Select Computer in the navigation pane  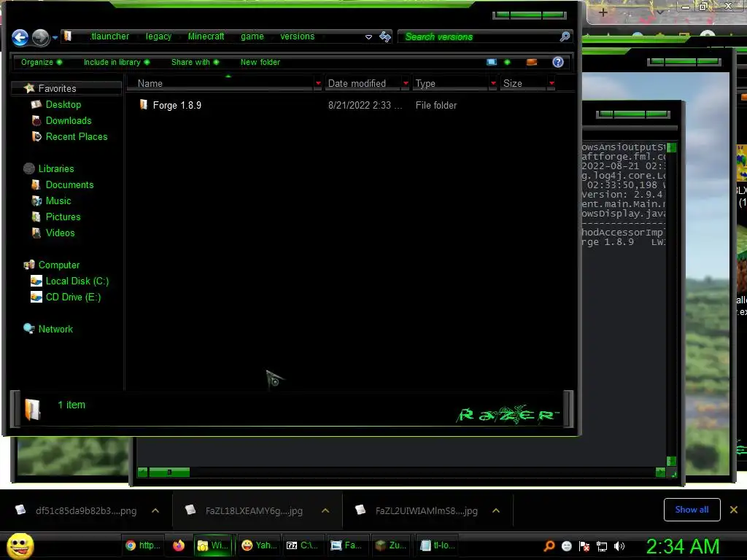pos(58,265)
